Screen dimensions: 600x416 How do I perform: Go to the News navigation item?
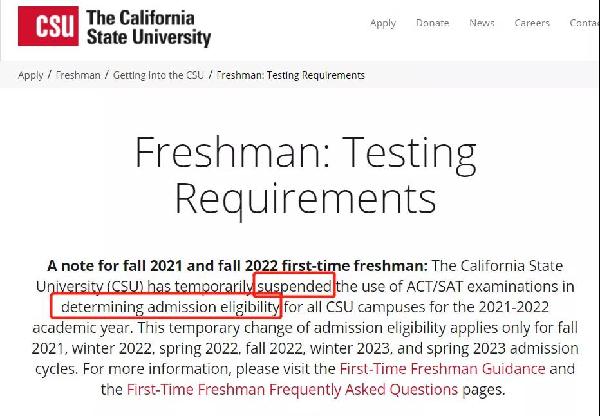point(482,23)
